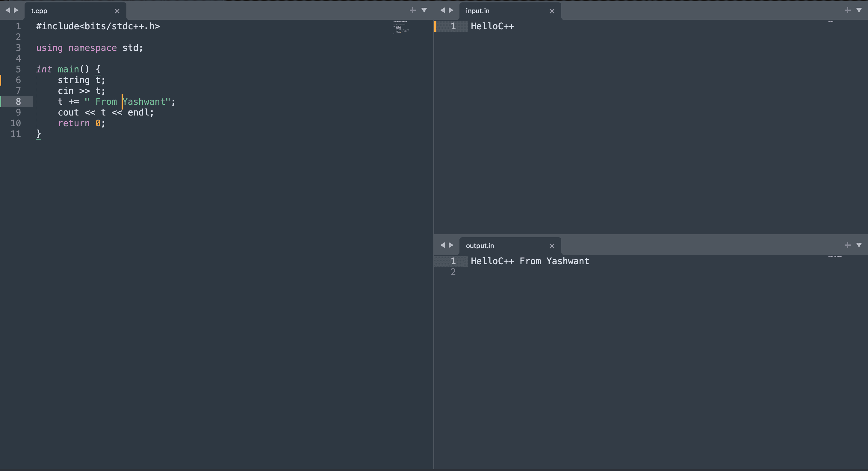The height and width of the screenshot is (471, 868).
Task: Click the code minimap in the t.cpp editor
Action: pos(401,27)
